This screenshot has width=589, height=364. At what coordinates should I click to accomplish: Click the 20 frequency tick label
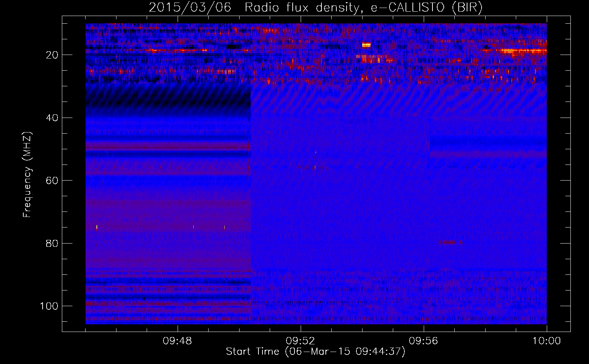pos(52,55)
